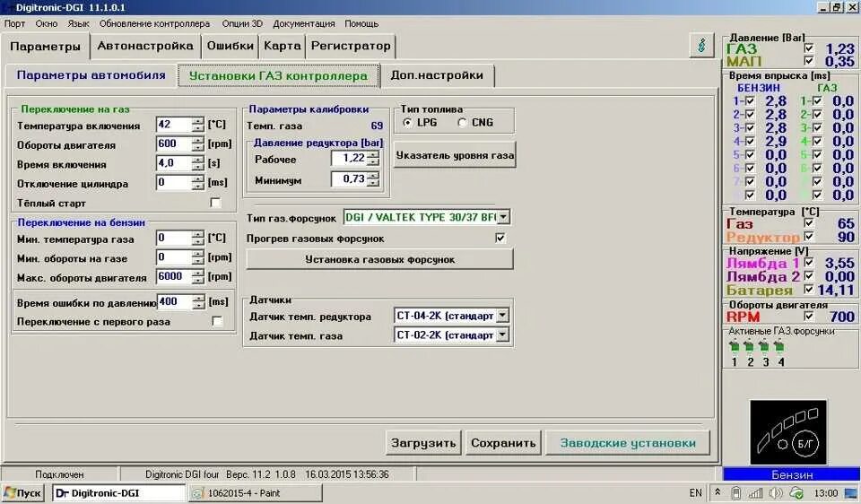Toggle gas injector 4 checkbox under ГАЗ column
This screenshot has width=861, height=504.
click(x=817, y=141)
